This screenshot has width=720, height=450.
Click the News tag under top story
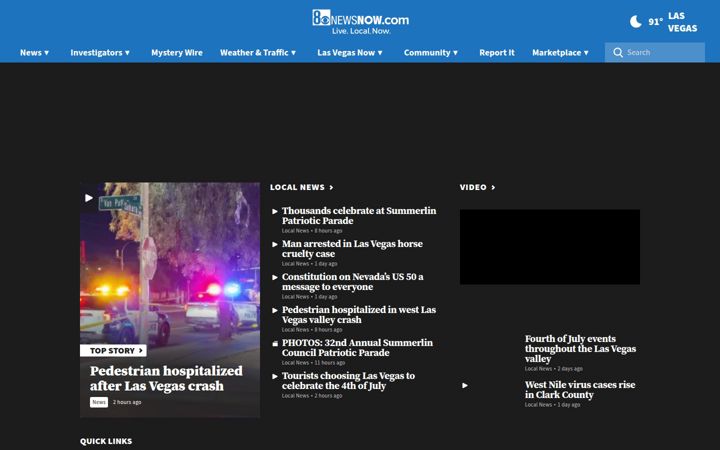(99, 402)
